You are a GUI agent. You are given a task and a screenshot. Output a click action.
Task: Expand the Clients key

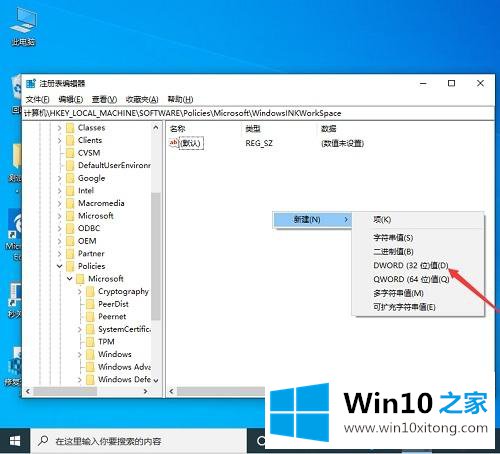[59, 141]
